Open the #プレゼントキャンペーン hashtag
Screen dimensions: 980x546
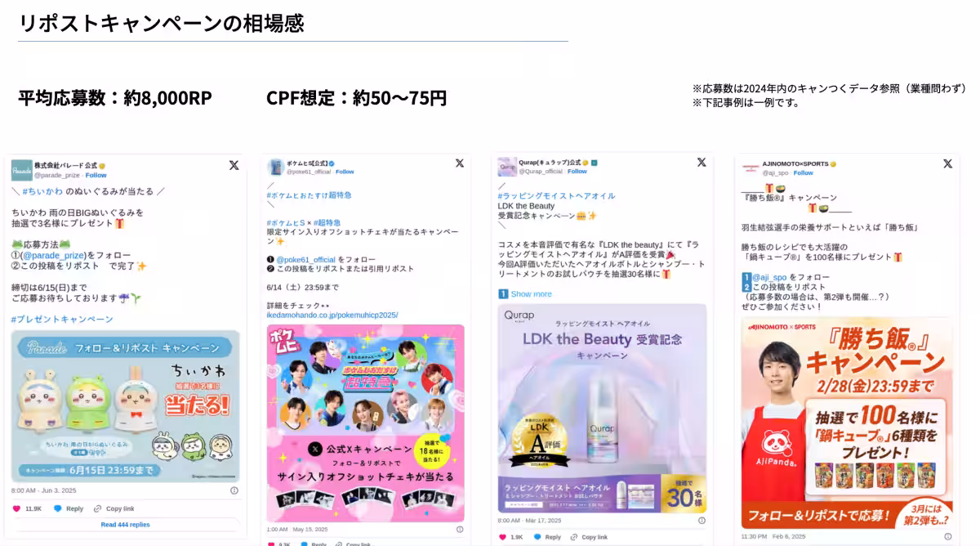coord(62,320)
